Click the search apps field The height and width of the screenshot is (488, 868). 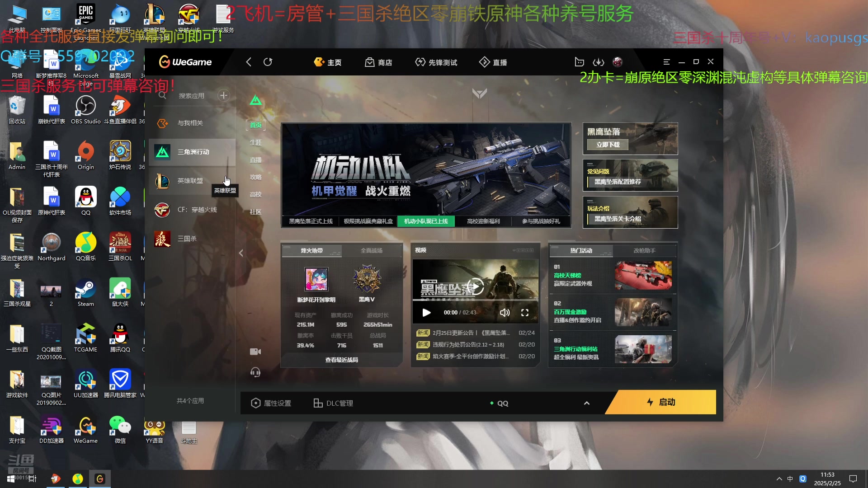point(192,96)
